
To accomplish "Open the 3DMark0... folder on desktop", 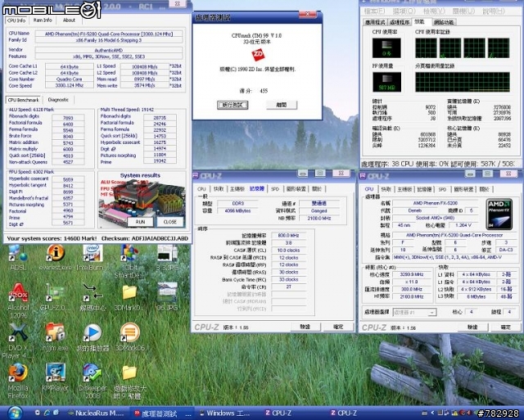I will coord(129,296).
